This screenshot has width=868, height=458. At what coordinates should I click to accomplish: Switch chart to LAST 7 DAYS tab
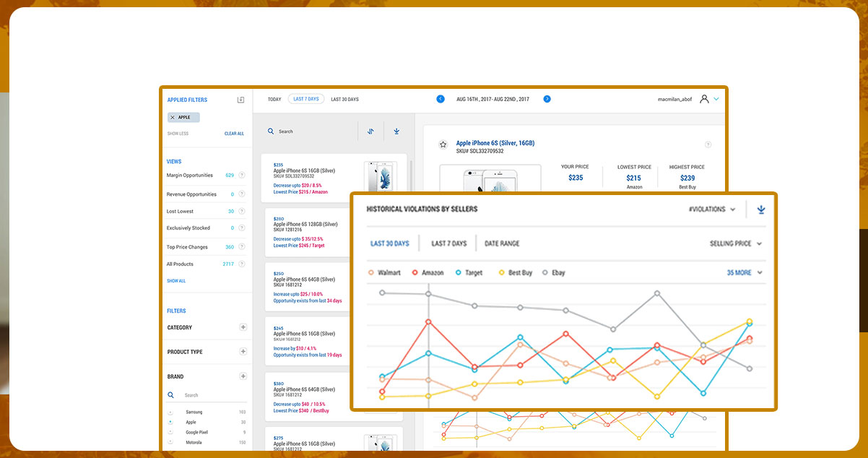coord(449,243)
